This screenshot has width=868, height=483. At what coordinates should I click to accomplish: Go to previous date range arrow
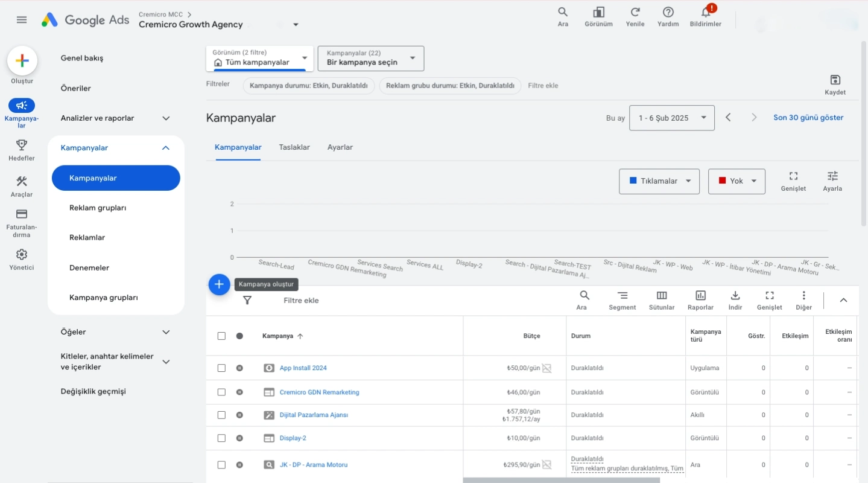click(x=728, y=118)
